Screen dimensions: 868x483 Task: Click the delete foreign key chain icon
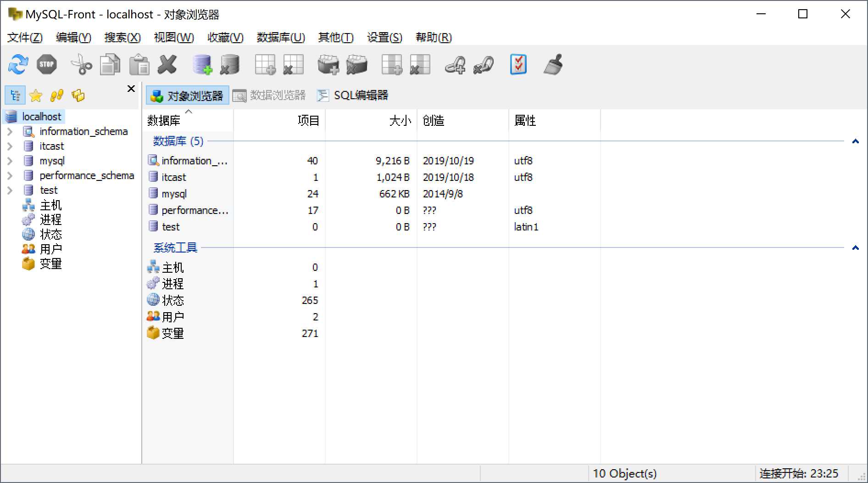(484, 64)
